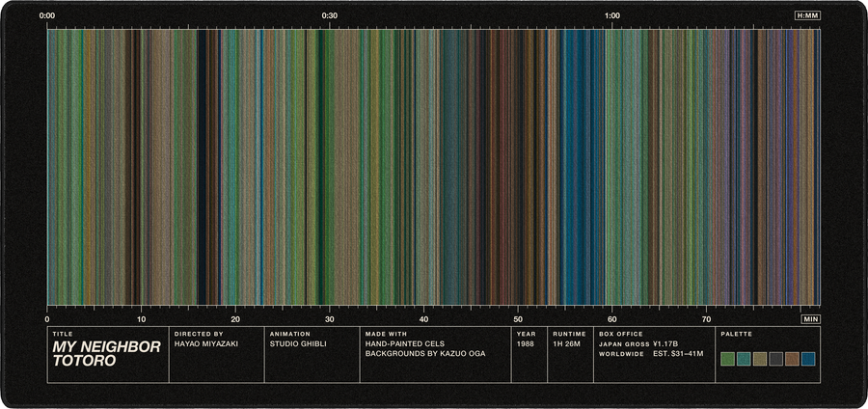This screenshot has width=868, height=409.
Task: Choose the brown palette swatch
Action: [792, 359]
